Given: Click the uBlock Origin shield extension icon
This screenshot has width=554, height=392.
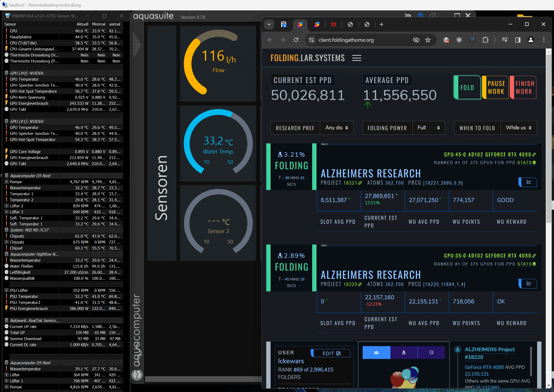Looking at the screenshot, I should [x=459, y=40].
